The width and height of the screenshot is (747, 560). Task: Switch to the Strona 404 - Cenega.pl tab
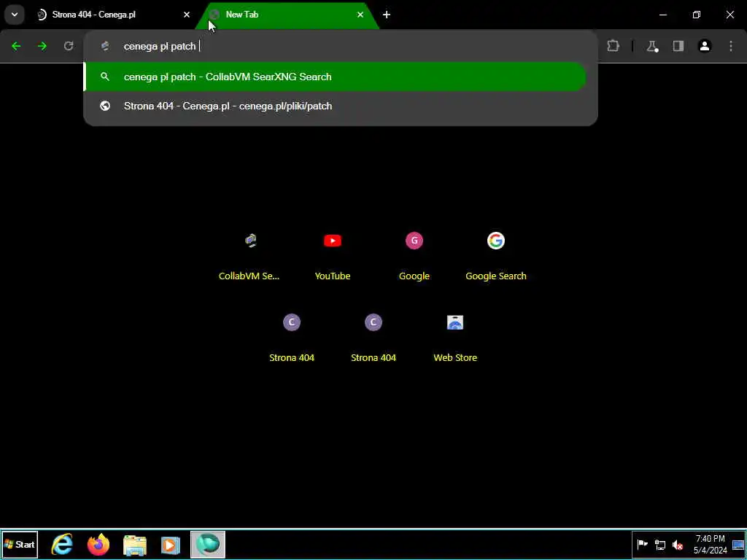[x=112, y=15]
